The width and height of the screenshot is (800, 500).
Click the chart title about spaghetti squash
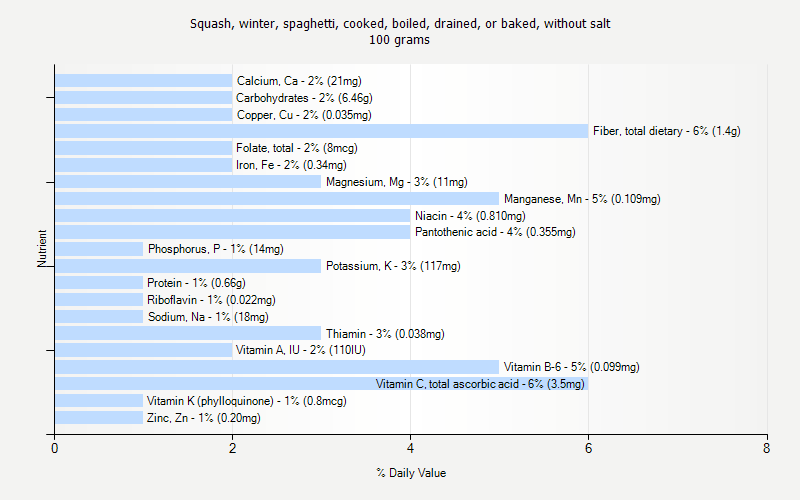(400, 23)
